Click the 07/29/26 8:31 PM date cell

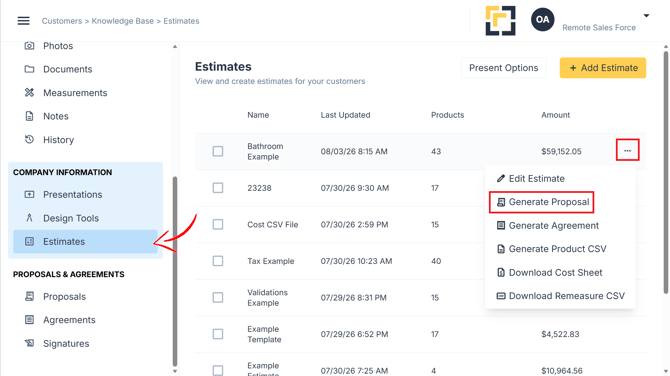tap(353, 297)
